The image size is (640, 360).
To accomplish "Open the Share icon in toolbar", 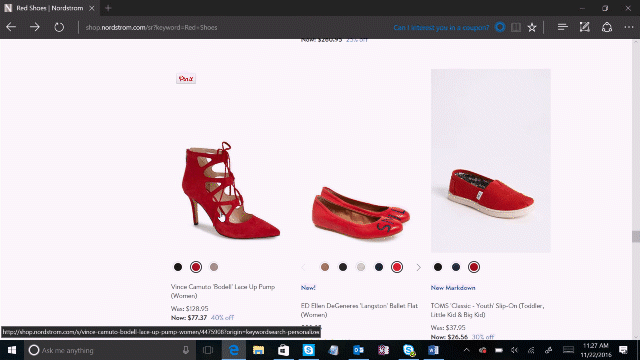I will click(x=607, y=27).
